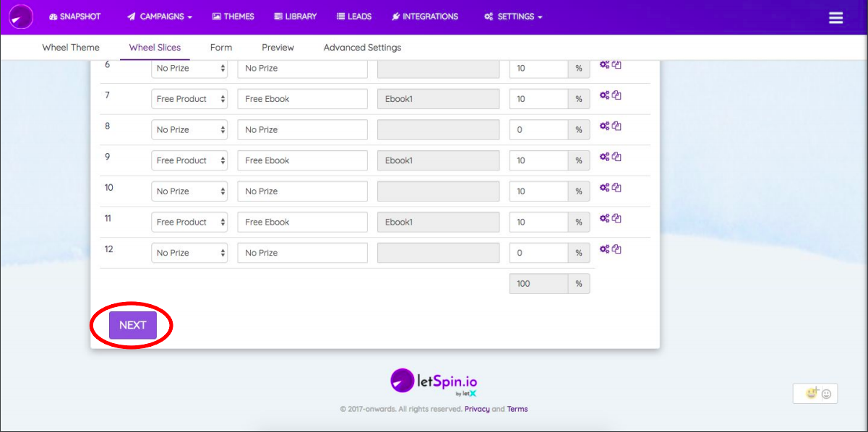Open prize type dropdown for slice 12
868x432 pixels.
[189, 253]
